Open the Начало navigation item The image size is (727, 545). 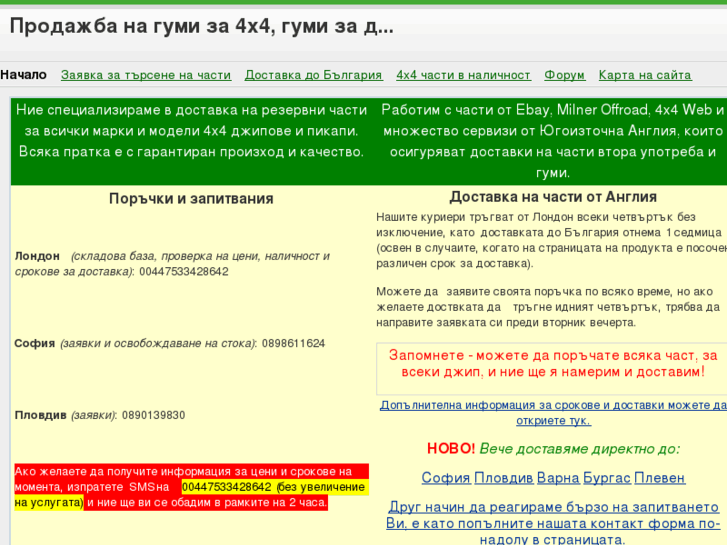[23, 75]
